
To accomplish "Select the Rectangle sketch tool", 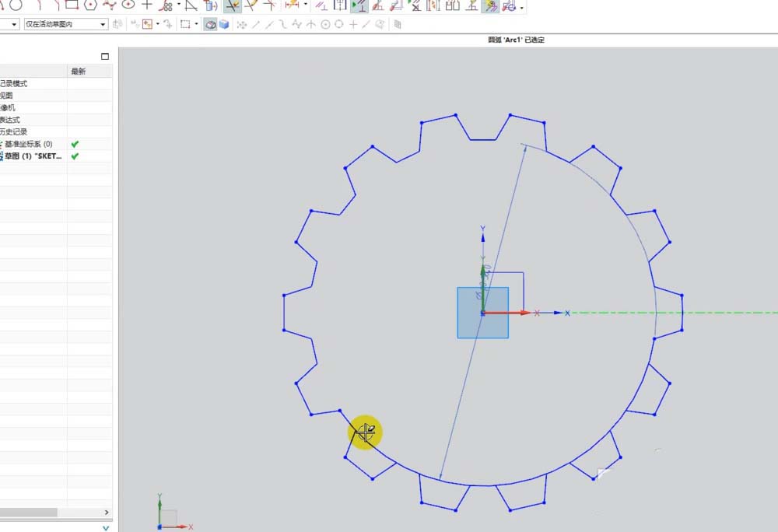I will click(x=72, y=5).
